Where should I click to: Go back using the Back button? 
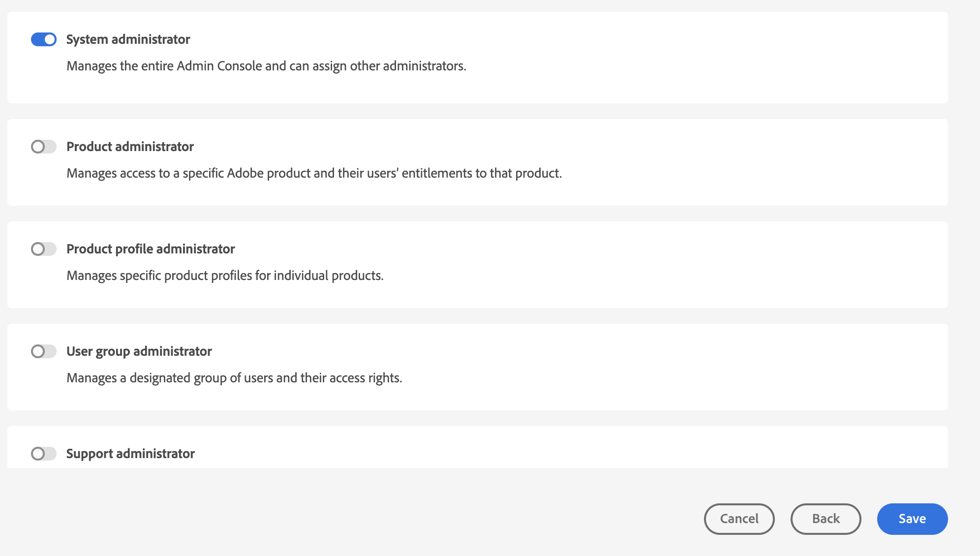point(826,519)
